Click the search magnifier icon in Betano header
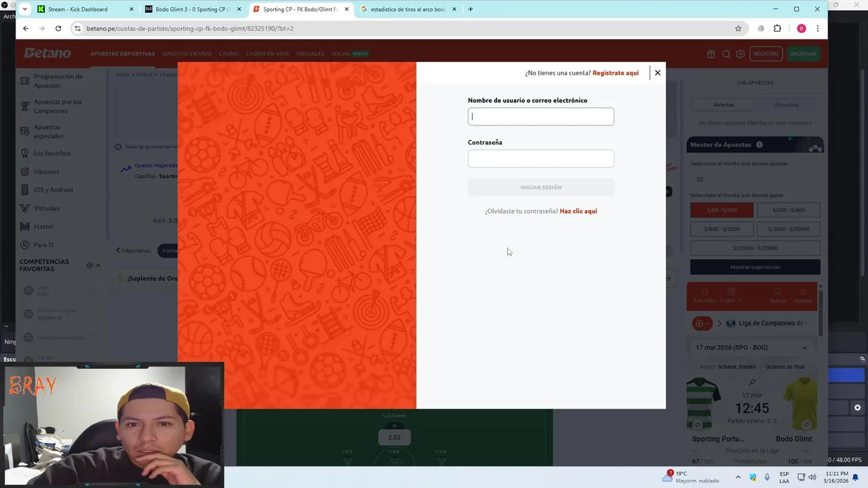 (726, 54)
